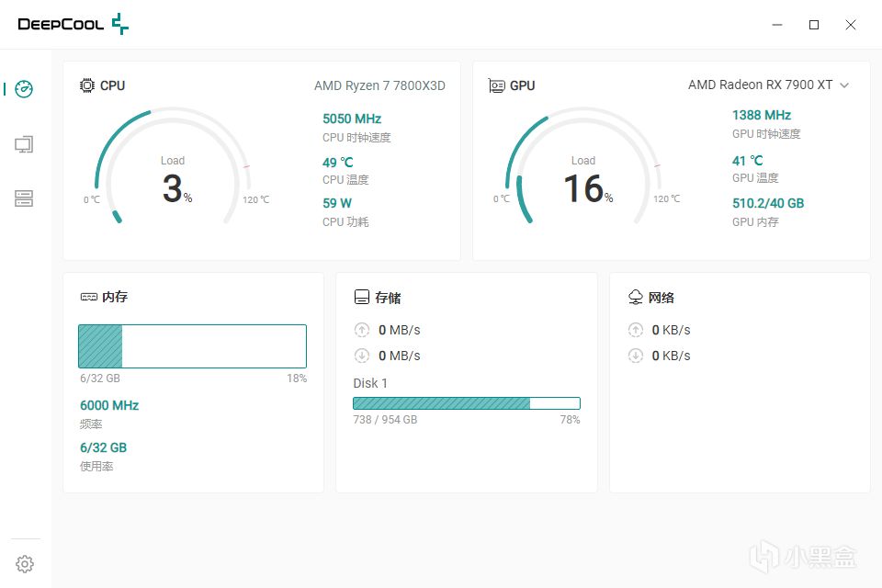Viewport: 882px width, 588px height.
Task: Click the 5050 MHz CPU clock value
Action: tap(352, 119)
